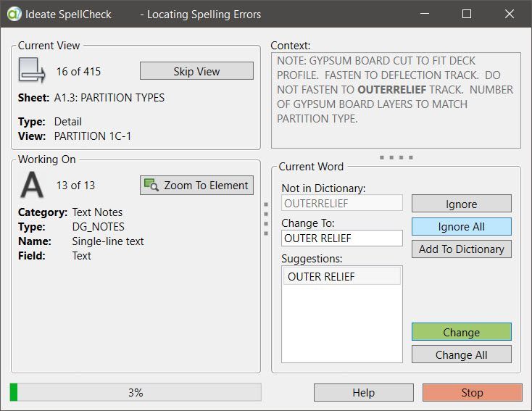
Task: Click the Not in Dictionary field
Action: (342, 203)
